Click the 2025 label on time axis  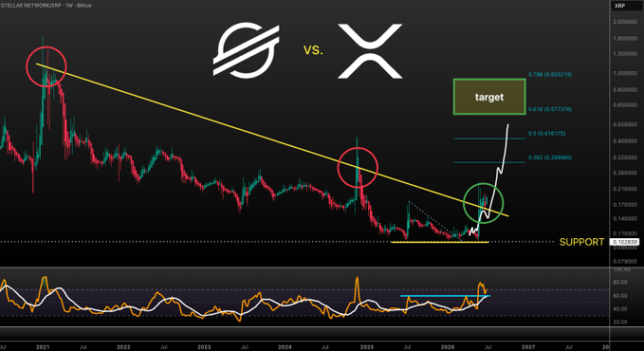[x=367, y=347]
